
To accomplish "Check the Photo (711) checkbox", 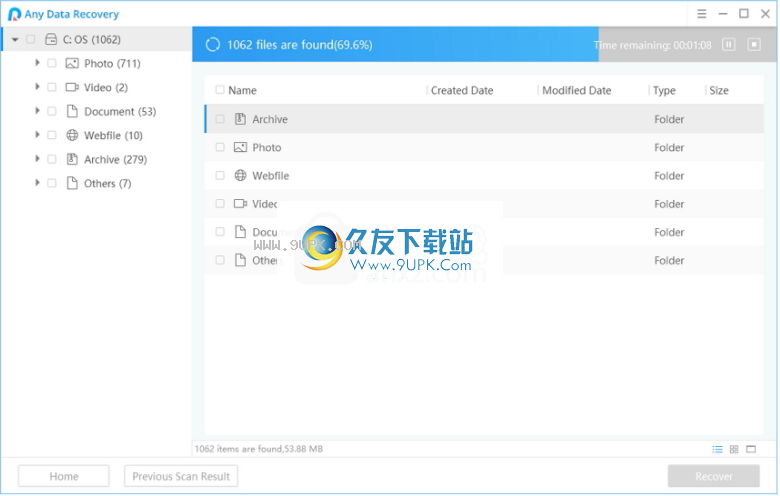I will click(52, 63).
